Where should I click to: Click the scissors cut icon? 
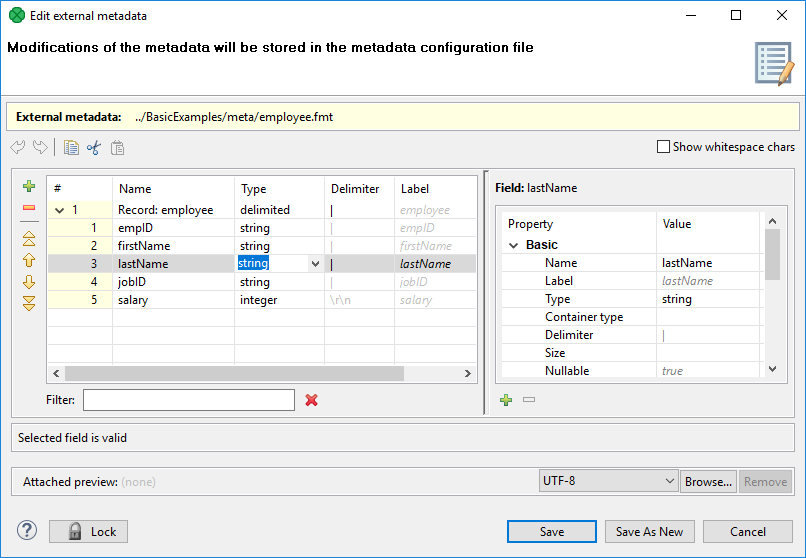point(94,148)
